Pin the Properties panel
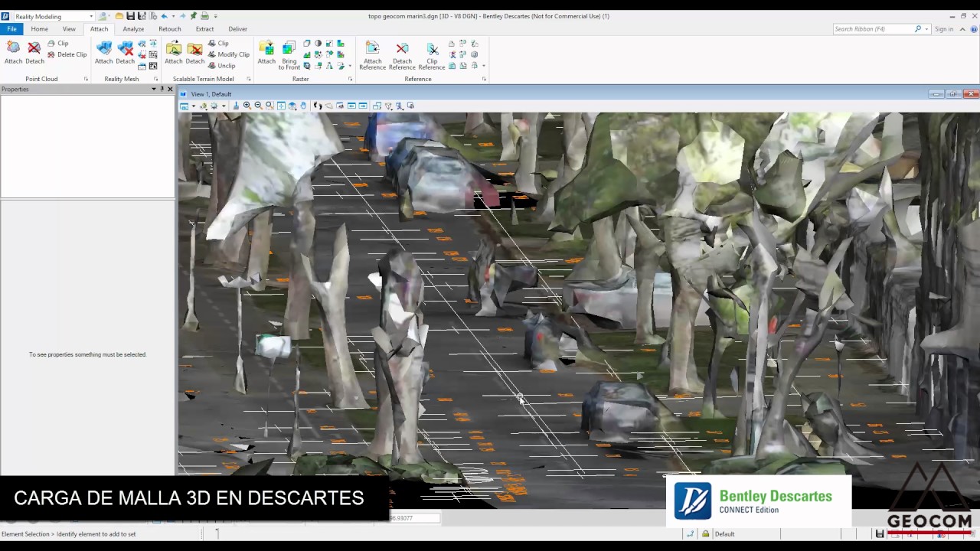The image size is (980, 551). 162,89
